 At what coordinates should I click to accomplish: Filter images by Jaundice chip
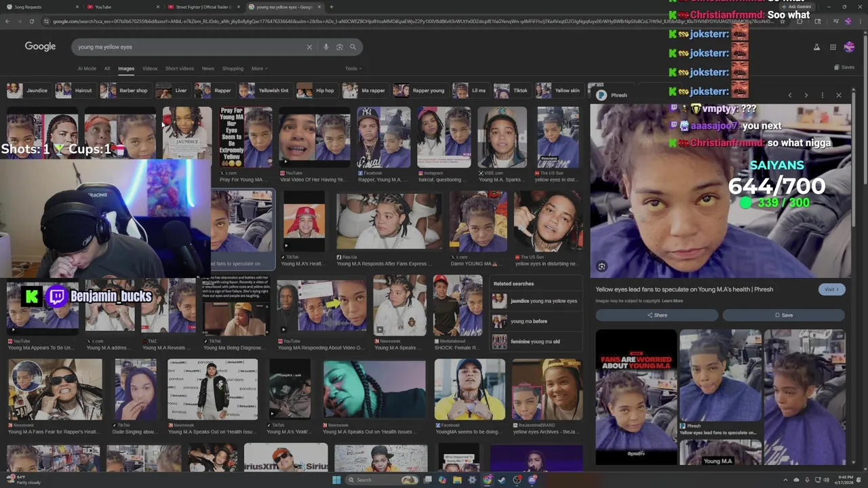click(x=28, y=90)
